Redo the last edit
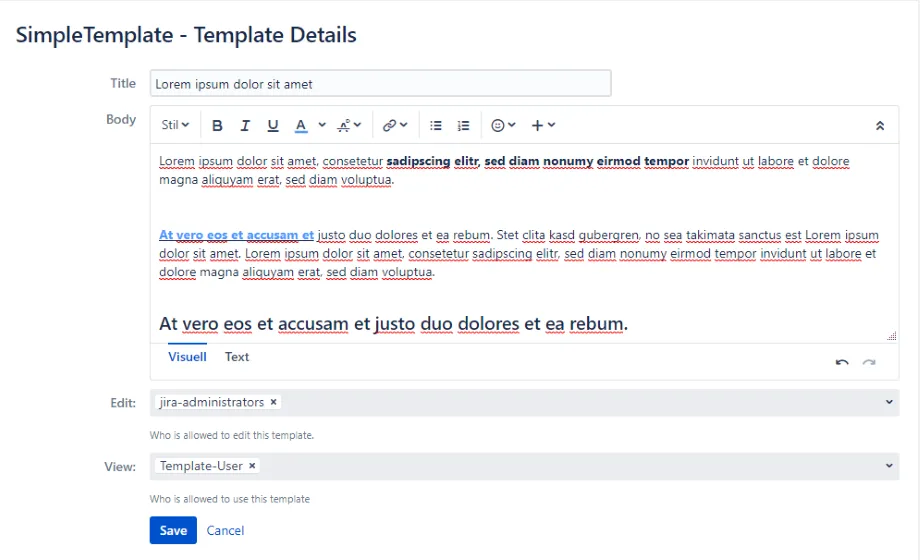Viewport: 920px width, 560px height. pos(869,362)
